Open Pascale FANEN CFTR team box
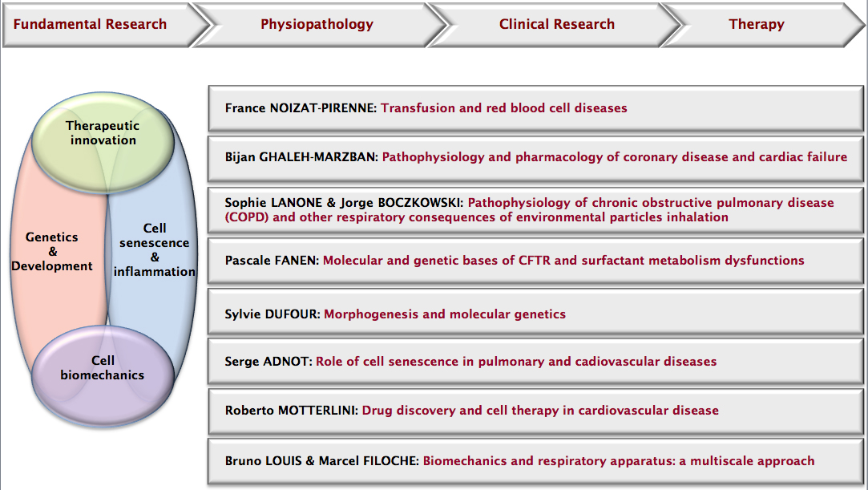The image size is (868, 490). point(535,261)
